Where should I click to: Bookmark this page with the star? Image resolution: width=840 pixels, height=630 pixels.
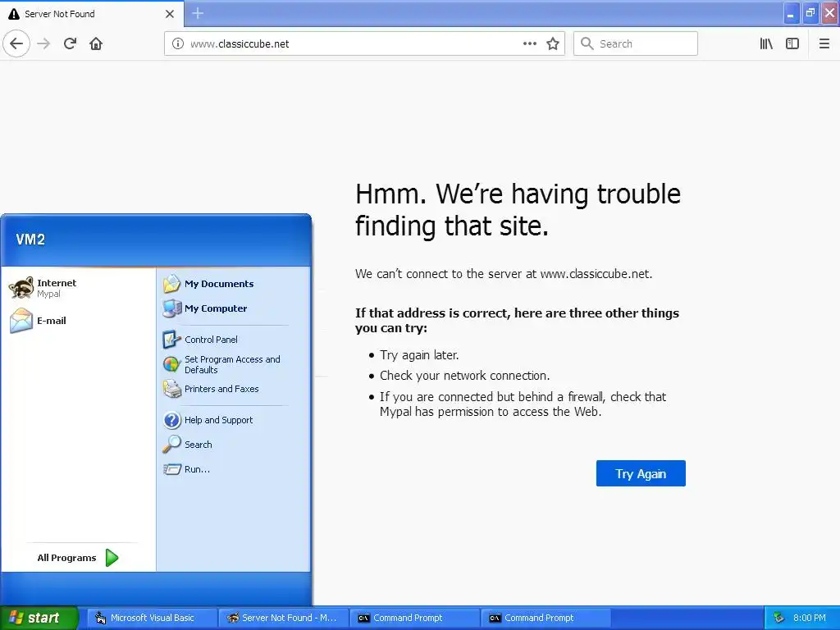(553, 43)
